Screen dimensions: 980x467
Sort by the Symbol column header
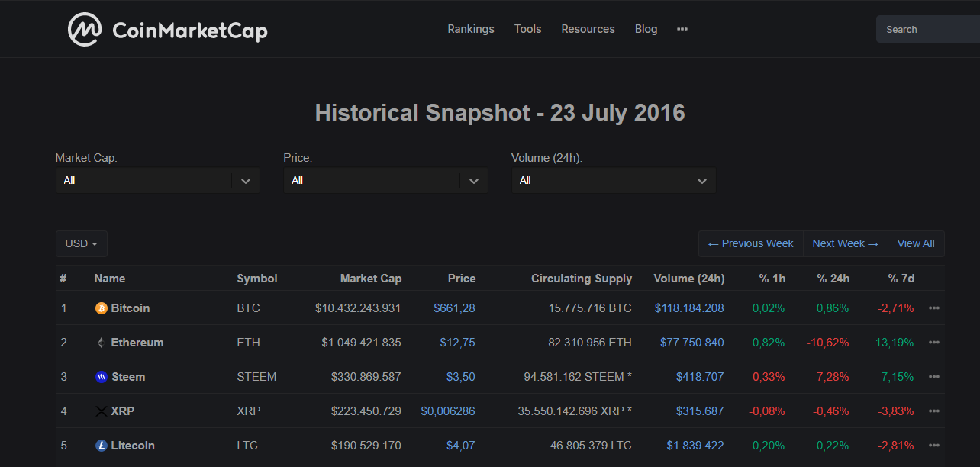click(x=257, y=279)
